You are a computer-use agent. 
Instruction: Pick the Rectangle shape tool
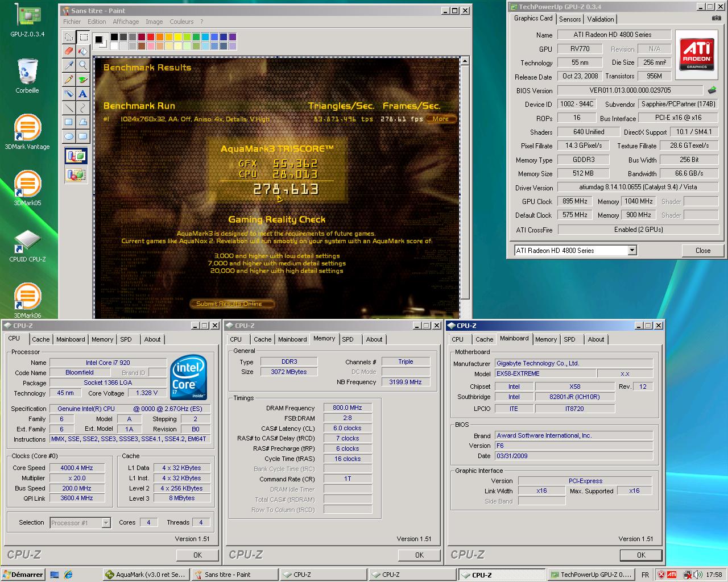(x=69, y=122)
